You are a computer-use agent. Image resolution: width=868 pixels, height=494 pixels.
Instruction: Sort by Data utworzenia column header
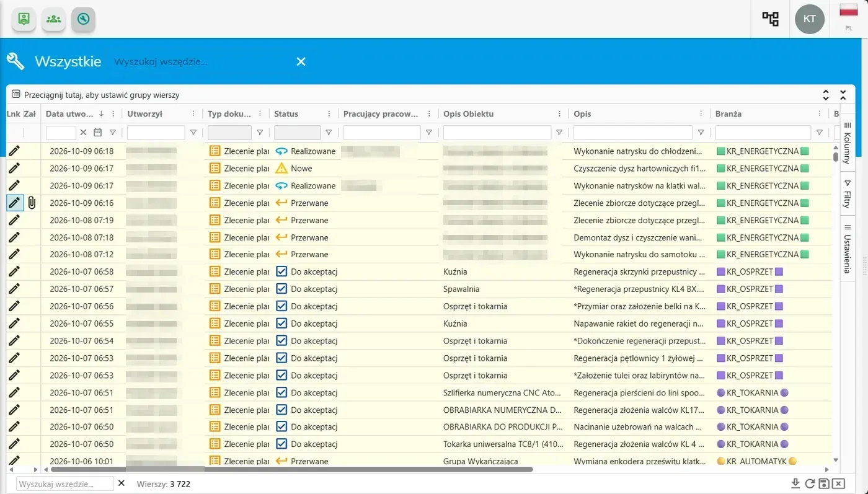(x=69, y=114)
